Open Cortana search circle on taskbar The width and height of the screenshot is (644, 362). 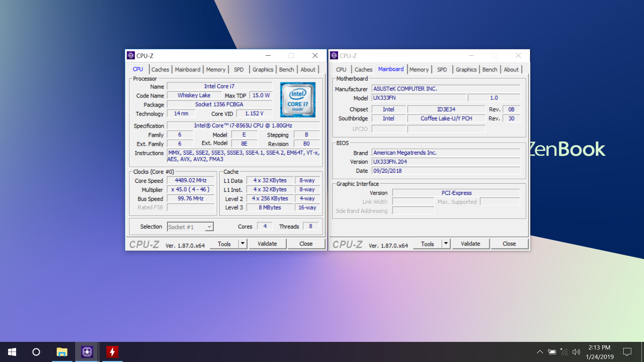pos(36,352)
